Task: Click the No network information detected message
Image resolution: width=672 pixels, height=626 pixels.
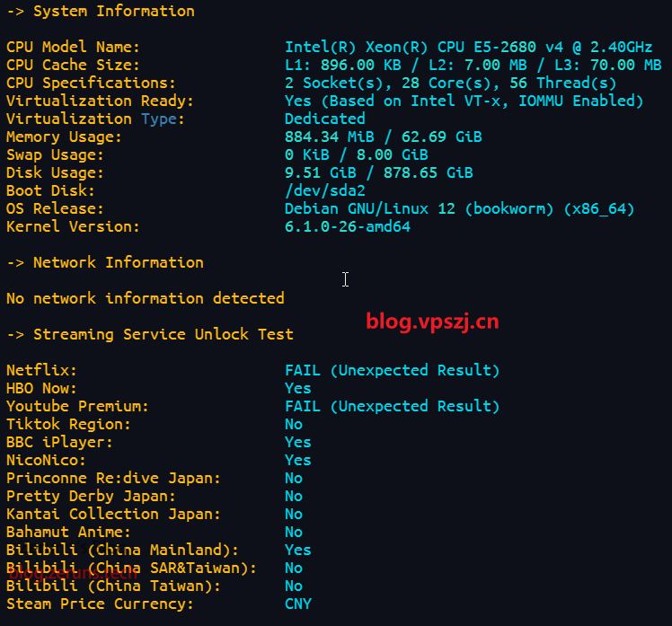Action: pyautogui.click(x=145, y=298)
